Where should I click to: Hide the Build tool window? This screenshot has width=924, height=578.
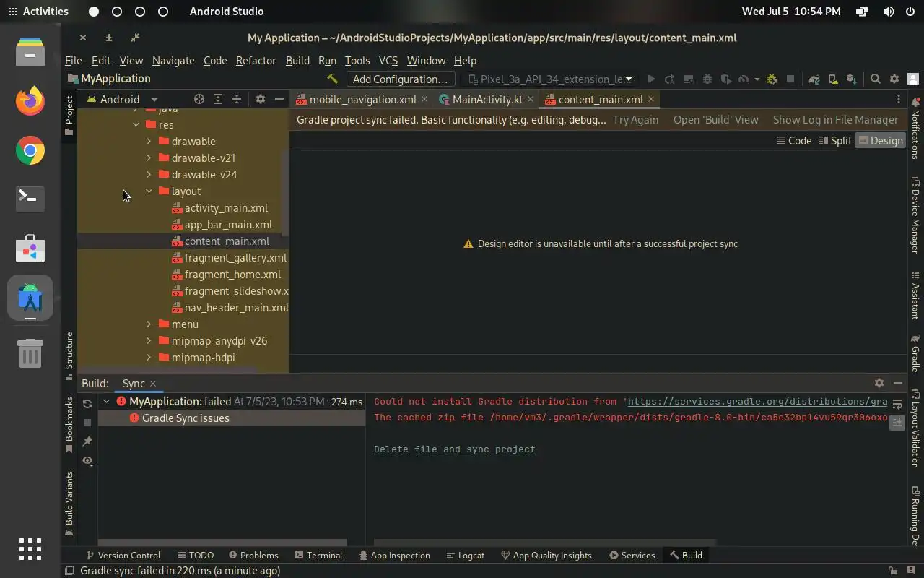[897, 383]
